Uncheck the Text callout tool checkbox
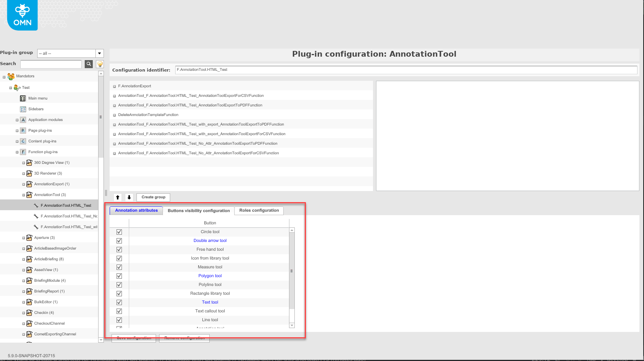 (119, 311)
